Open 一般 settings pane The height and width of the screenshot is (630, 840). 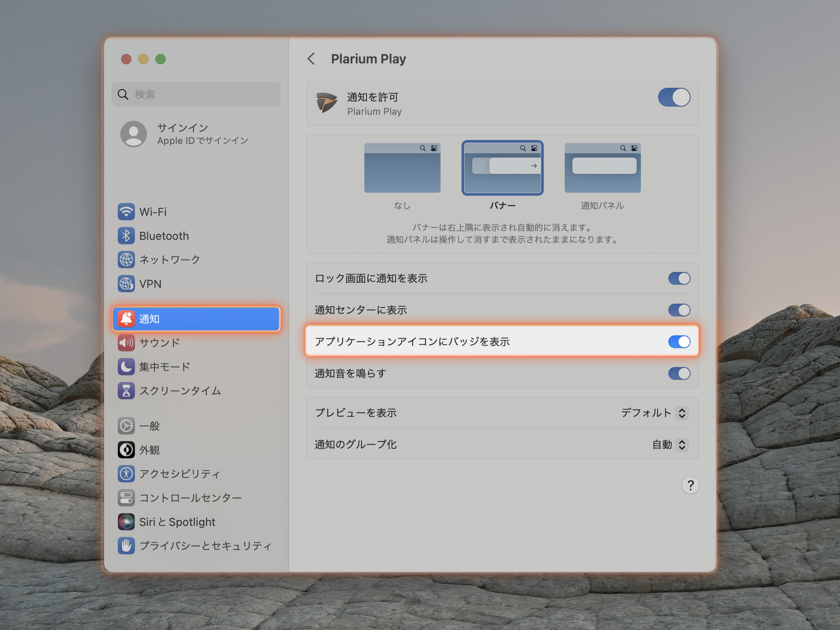197,426
